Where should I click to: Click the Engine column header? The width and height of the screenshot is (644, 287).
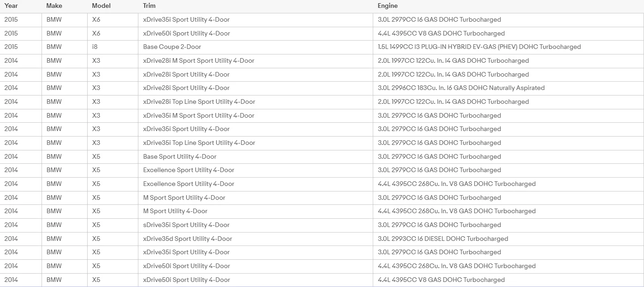coord(388,6)
